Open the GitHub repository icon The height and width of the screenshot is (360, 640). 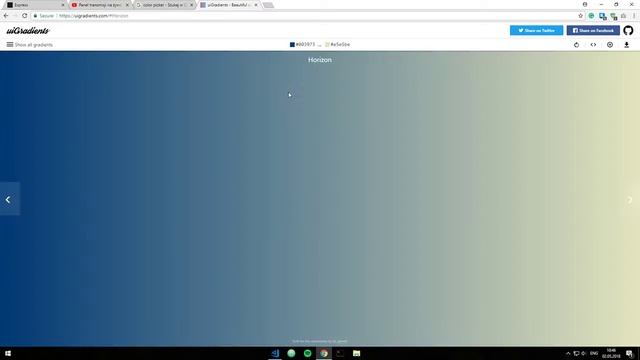[x=628, y=30]
